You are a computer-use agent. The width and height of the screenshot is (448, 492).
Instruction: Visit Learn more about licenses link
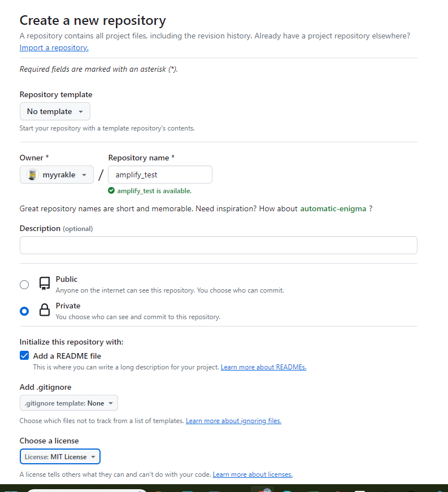pos(253,474)
